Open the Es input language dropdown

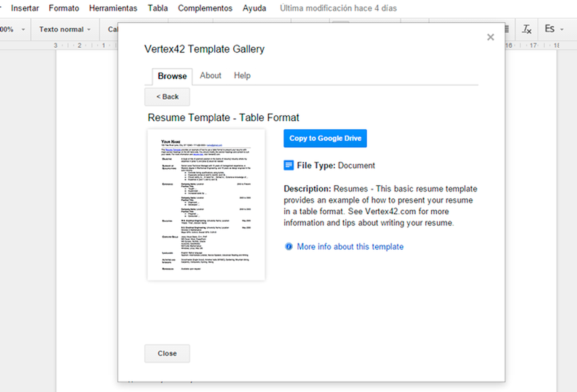[x=554, y=29]
